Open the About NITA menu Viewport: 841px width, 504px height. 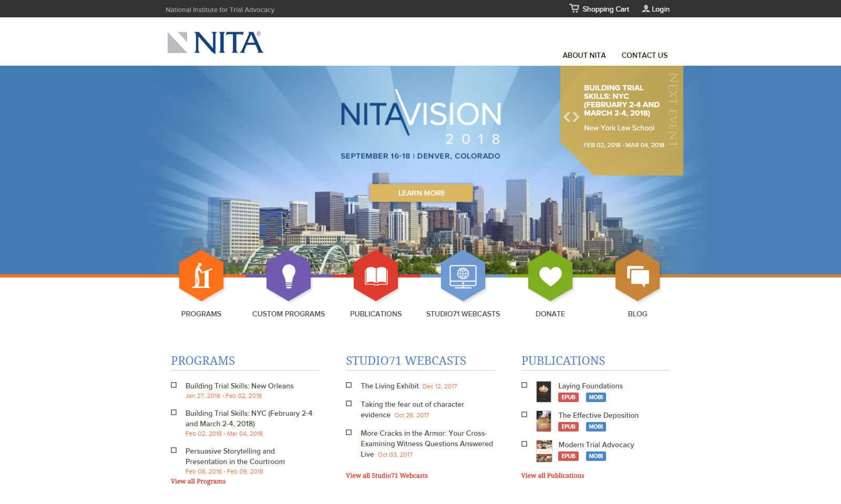pos(584,55)
